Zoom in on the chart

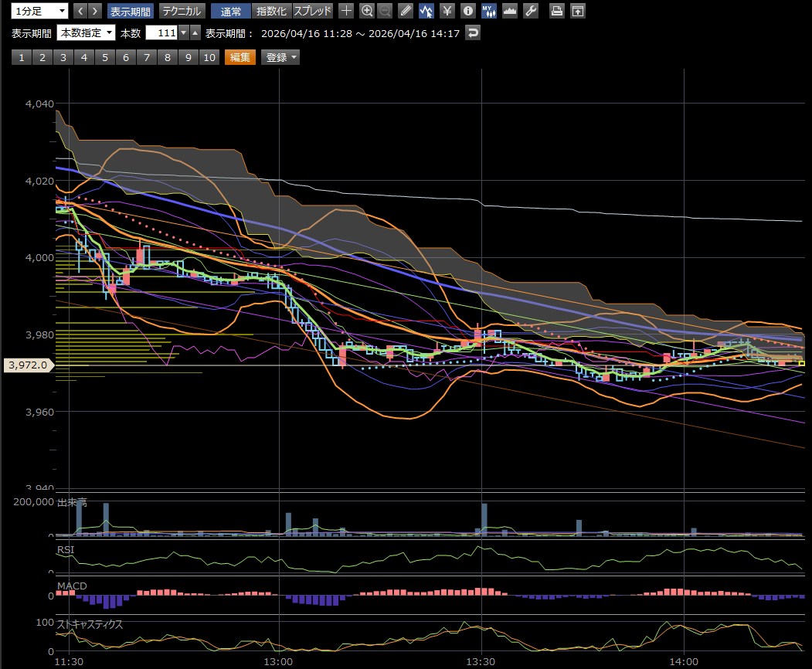point(367,11)
